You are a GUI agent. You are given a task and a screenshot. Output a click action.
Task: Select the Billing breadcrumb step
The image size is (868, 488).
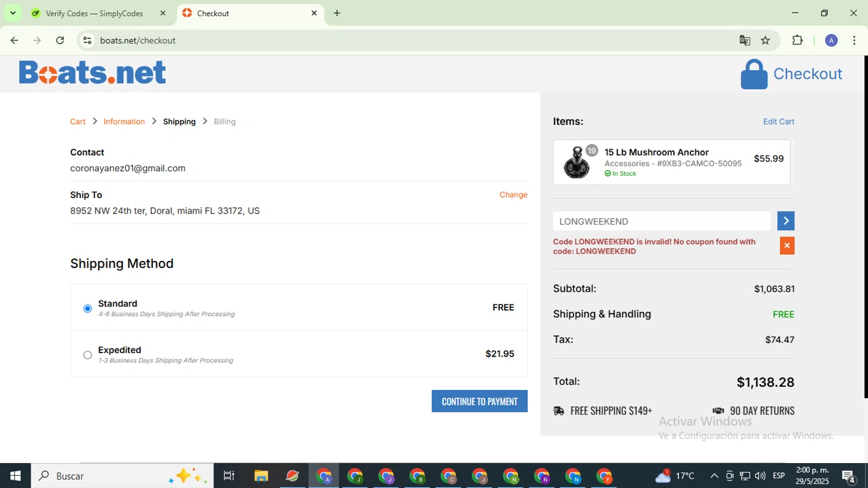coord(225,122)
